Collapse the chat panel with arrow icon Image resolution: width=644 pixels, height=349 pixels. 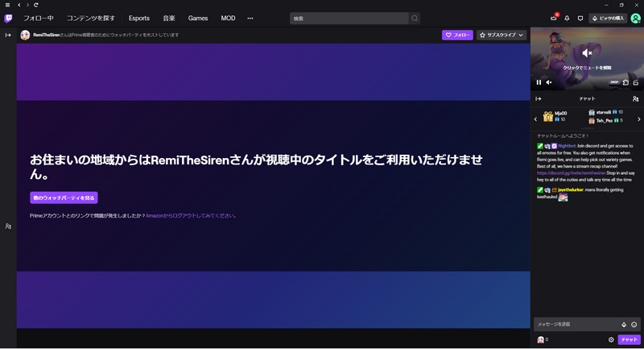538,98
